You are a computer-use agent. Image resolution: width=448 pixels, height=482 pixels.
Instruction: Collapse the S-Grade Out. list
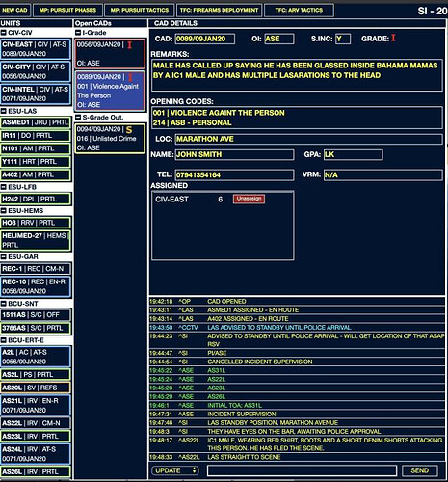click(x=78, y=118)
